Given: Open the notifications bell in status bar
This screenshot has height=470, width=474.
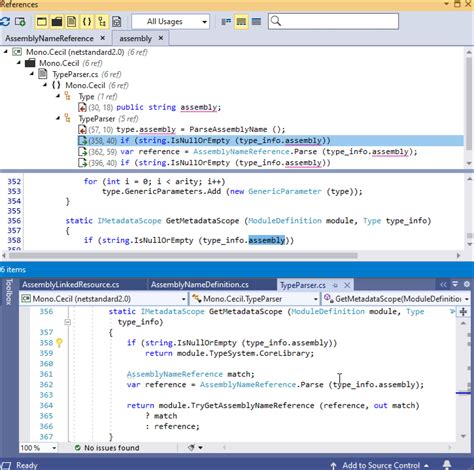Looking at the screenshot, I should tap(447, 464).
